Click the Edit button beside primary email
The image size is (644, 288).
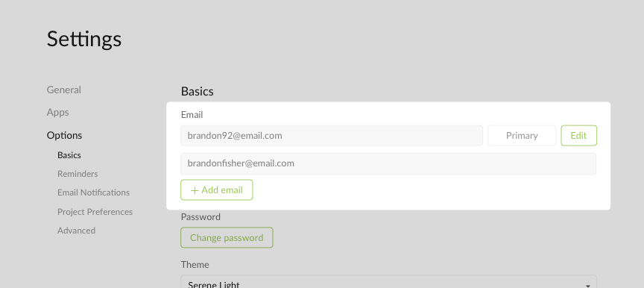point(578,136)
